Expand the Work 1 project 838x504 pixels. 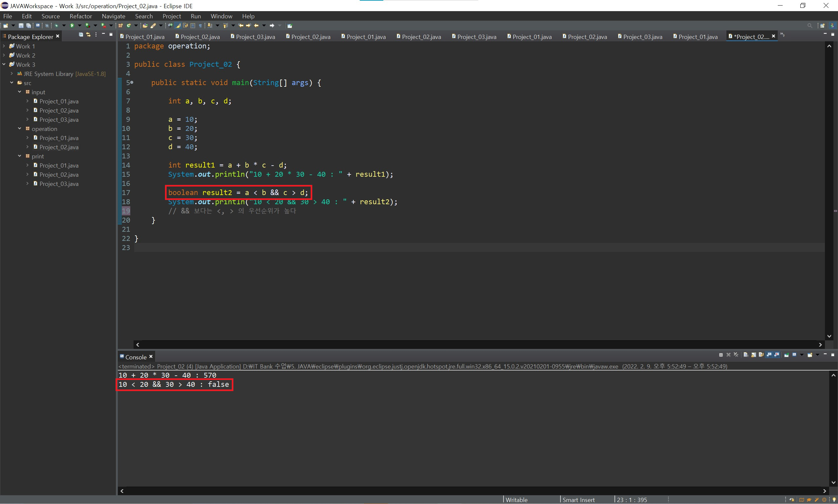4,46
